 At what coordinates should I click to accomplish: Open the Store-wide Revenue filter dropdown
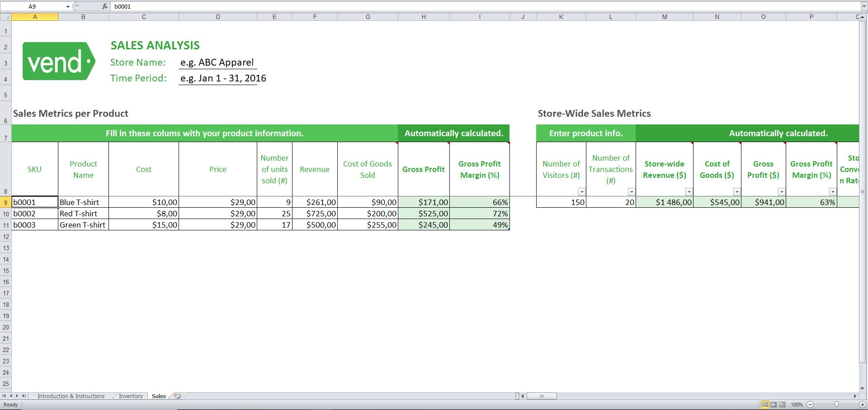pos(689,191)
